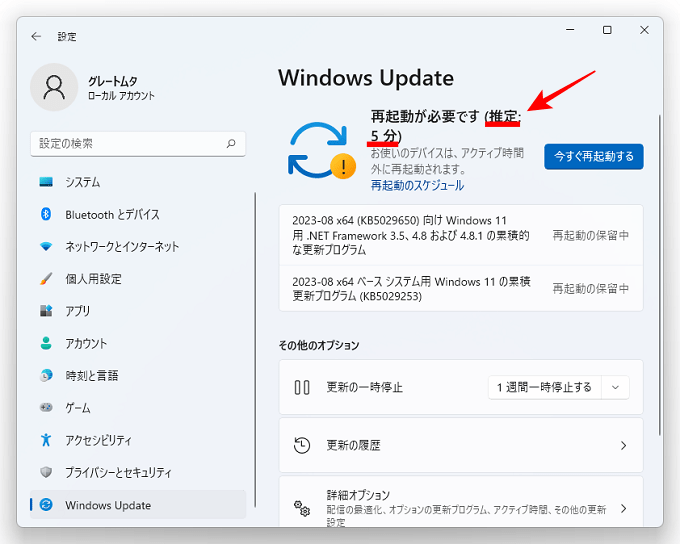680x544 pixels.
Task: Open アクセシビリティ settings
Action: click(138, 440)
